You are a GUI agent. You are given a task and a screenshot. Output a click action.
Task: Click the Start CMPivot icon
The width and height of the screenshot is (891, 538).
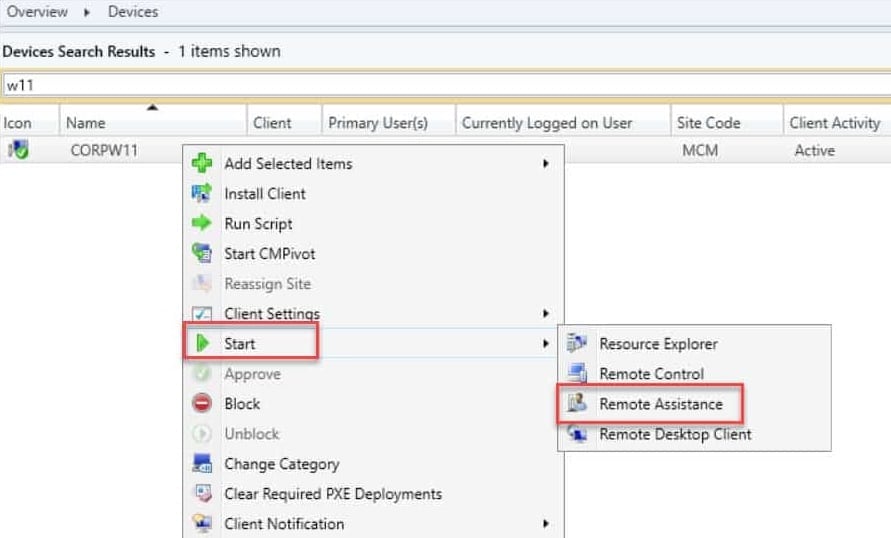click(202, 253)
